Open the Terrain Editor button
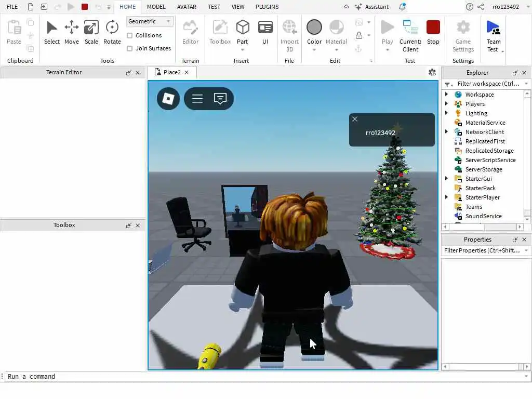The height and width of the screenshot is (399, 532). (190, 32)
